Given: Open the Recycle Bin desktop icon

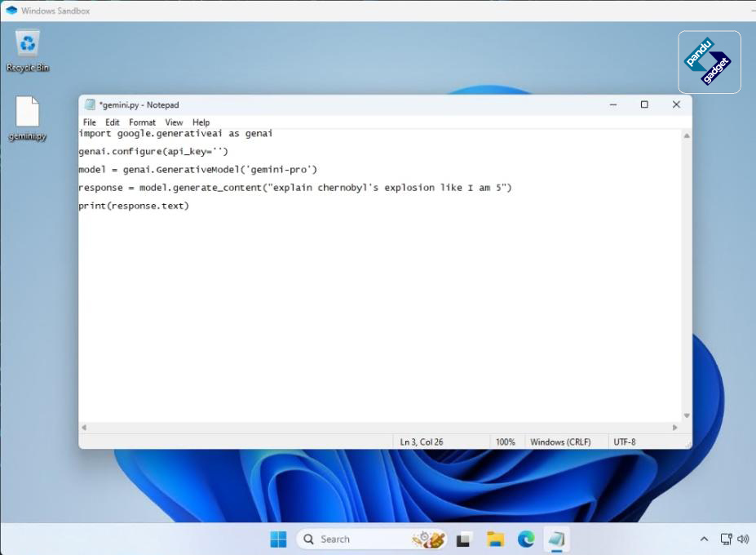Looking at the screenshot, I should click(28, 51).
